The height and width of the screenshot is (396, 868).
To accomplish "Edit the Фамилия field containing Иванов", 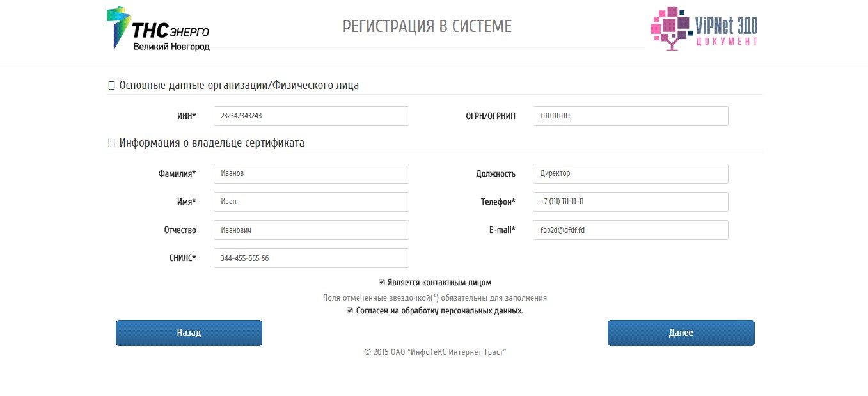I will click(x=312, y=173).
